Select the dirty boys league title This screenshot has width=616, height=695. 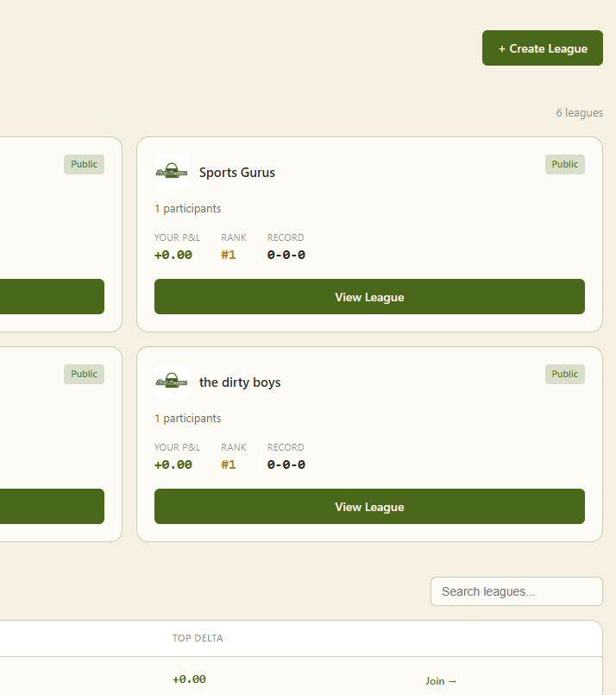(240, 382)
